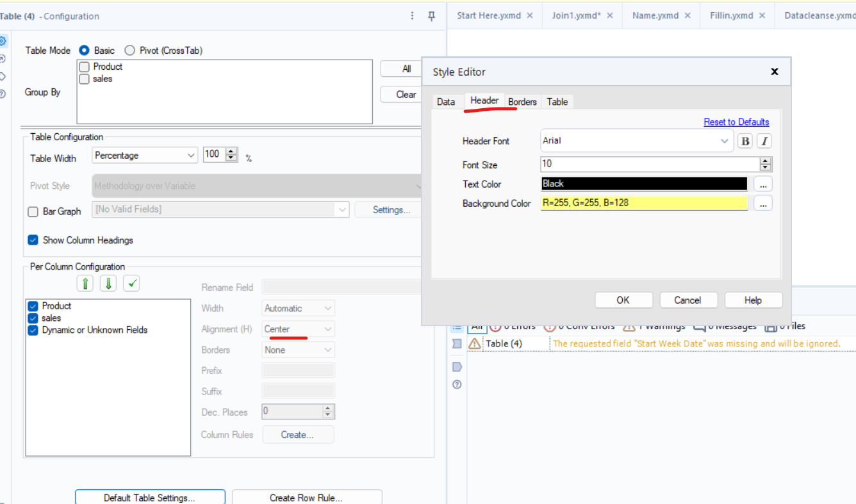Disable Show Column Headings
The image size is (856, 504).
point(33,240)
